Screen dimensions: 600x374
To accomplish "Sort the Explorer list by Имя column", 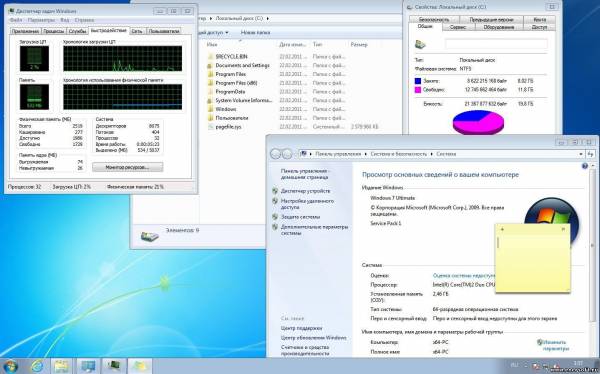I will coord(212,44).
